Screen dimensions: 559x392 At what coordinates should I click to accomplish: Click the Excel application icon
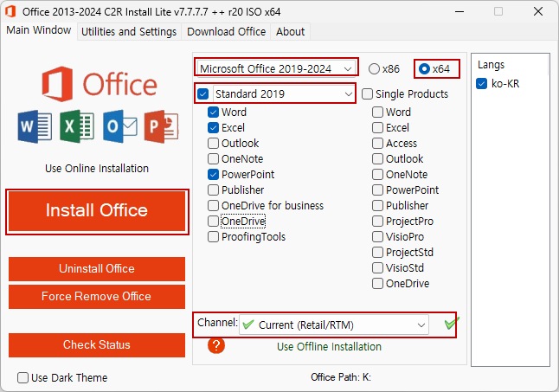77,126
